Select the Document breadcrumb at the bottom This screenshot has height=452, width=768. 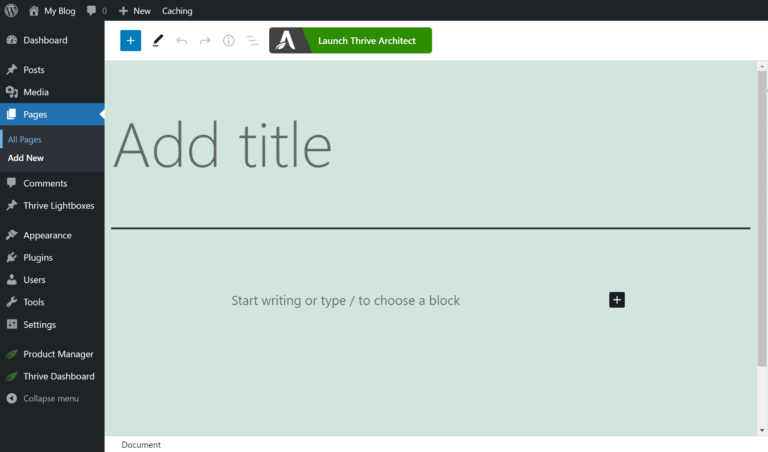click(x=141, y=445)
